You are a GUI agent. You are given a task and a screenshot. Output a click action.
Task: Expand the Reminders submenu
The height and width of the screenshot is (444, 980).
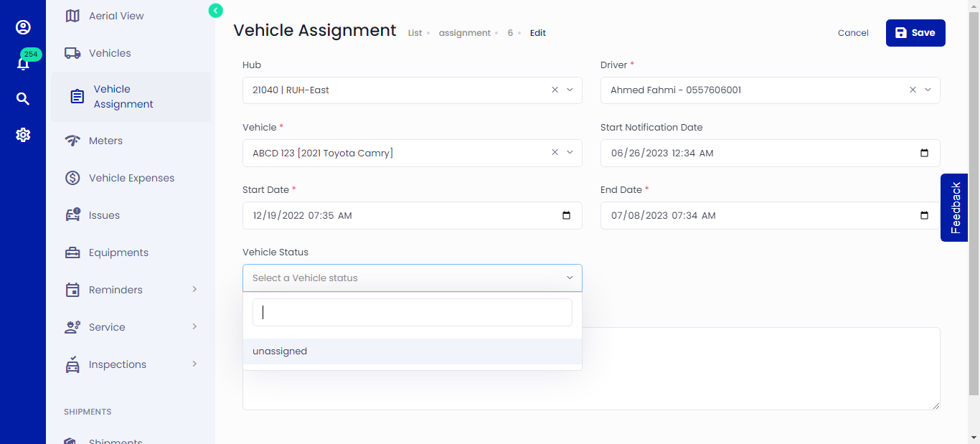pyautogui.click(x=194, y=290)
